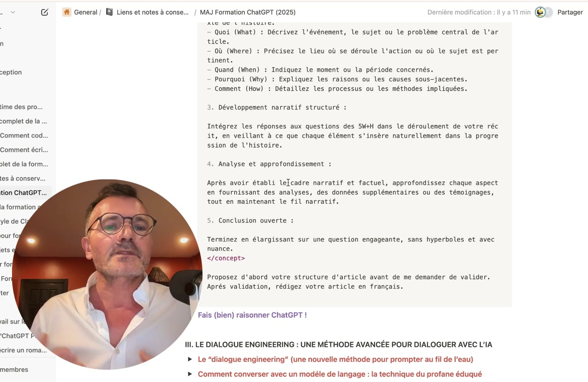
Task: Select "MAJ Formation ChatGPT (2025)" breadcrumb title
Action: tap(248, 12)
